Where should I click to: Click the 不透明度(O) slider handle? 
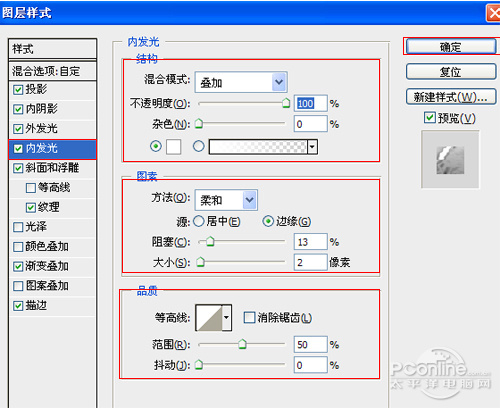[286, 103]
